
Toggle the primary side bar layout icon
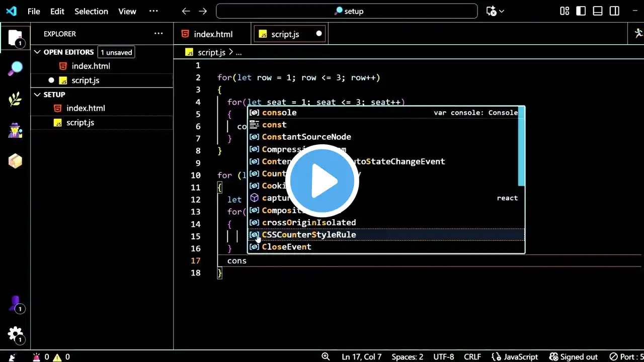[x=581, y=11]
